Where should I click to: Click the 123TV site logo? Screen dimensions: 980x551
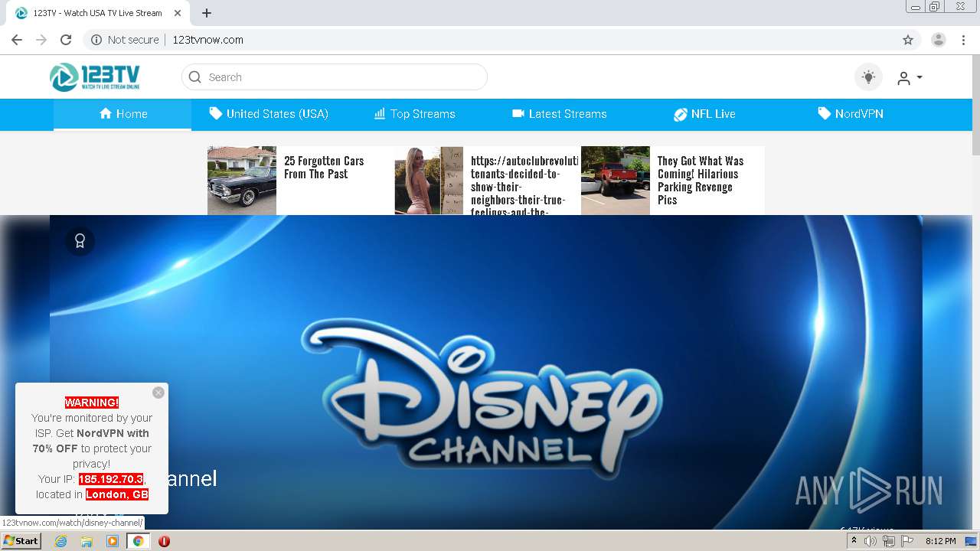pos(95,77)
